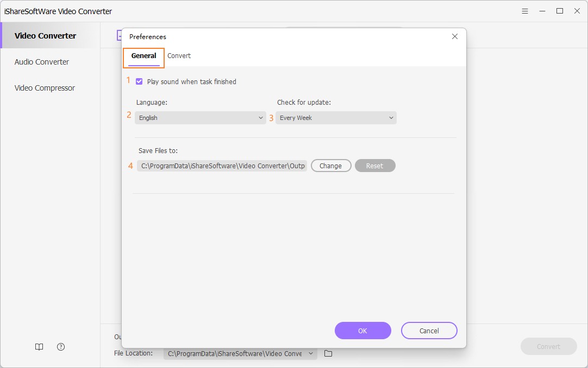Select Audio Converter in the sidebar
Viewport: 588px width, 368px height.
(x=42, y=62)
